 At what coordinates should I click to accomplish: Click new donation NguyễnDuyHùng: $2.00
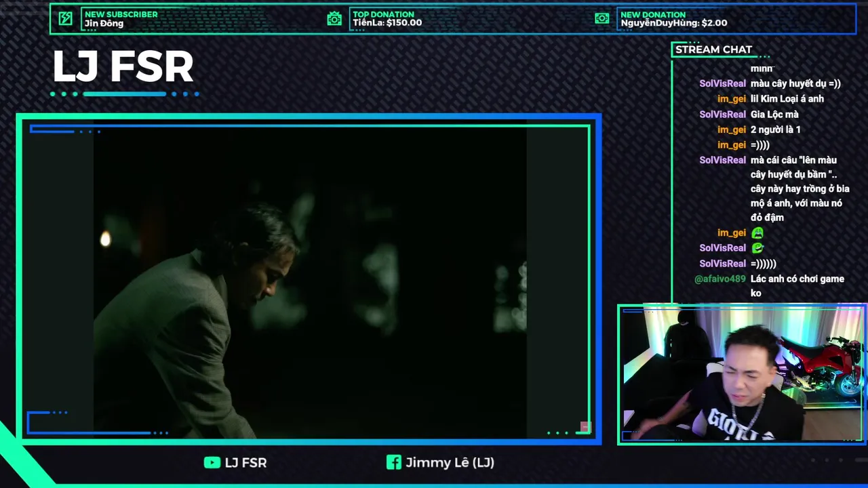674,23
